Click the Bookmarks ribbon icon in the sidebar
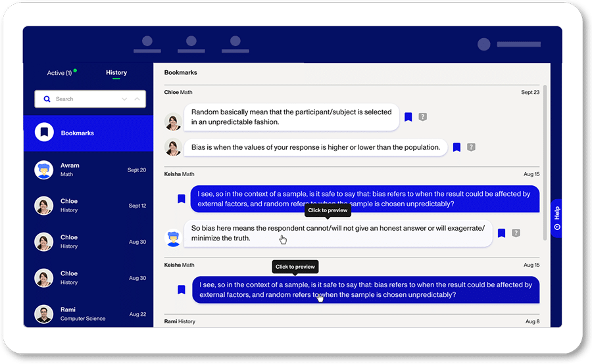 [44, 133]
